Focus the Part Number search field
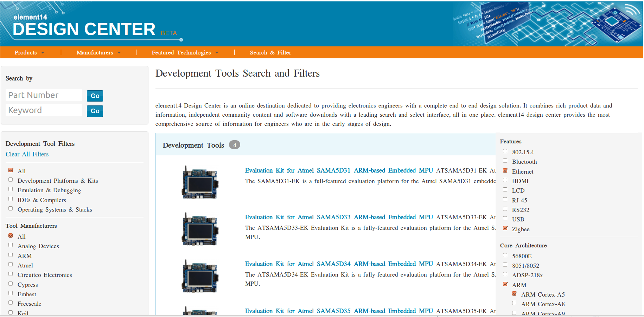This screenshot has width=644, height=317. point(44,95)
